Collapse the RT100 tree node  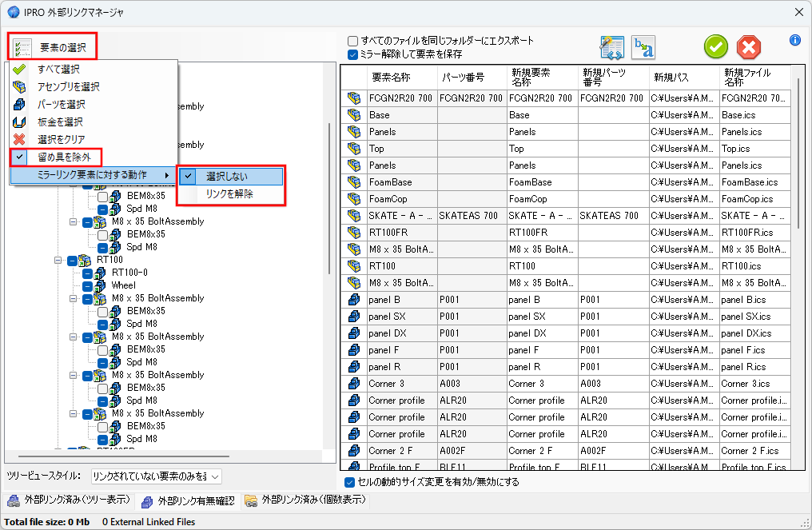click(x=58, y=260)
